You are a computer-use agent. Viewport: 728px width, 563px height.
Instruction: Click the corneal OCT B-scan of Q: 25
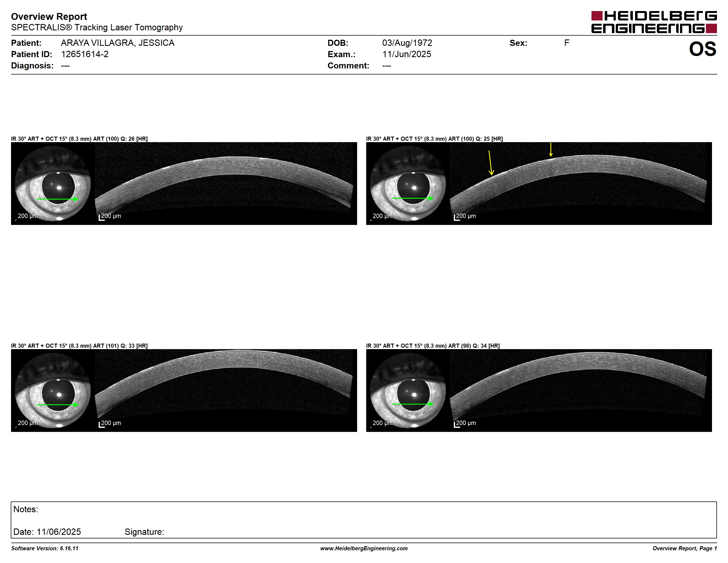581,184
